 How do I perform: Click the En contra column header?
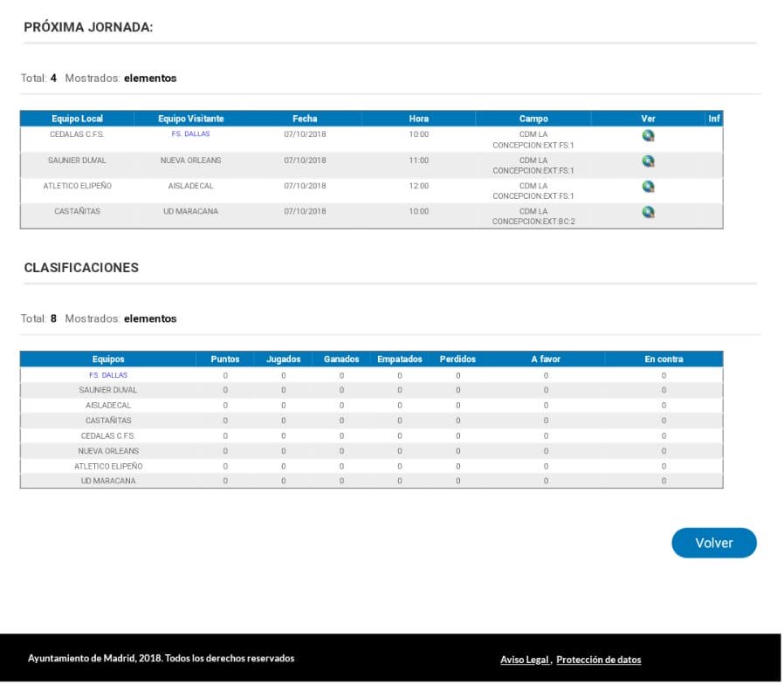tap(665, 359)
